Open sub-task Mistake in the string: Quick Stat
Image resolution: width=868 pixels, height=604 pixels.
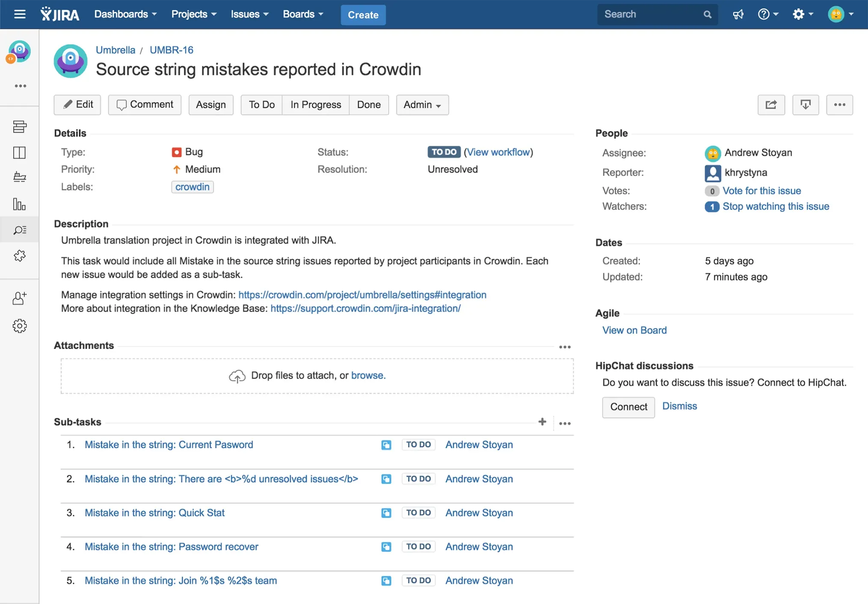154,512
